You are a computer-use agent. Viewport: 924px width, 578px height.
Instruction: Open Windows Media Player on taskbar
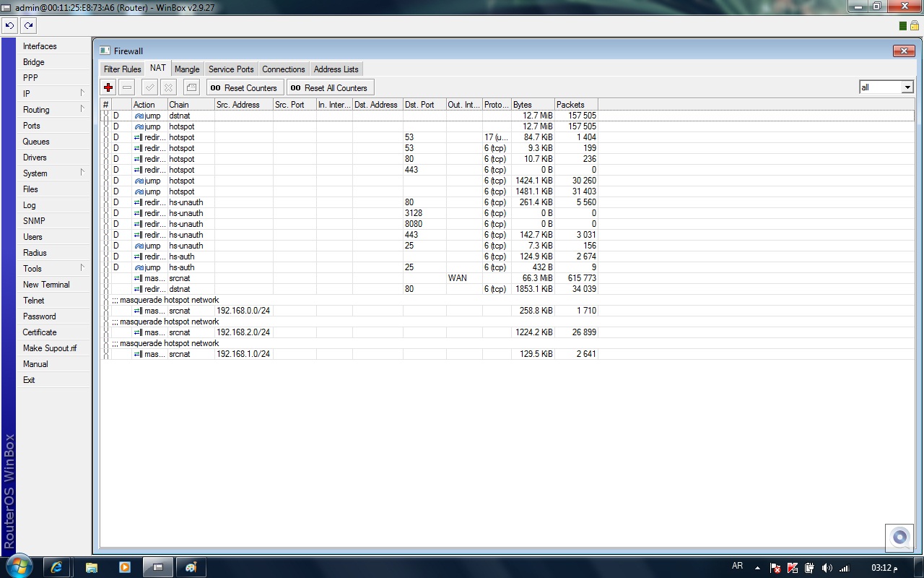click(125, 567)
